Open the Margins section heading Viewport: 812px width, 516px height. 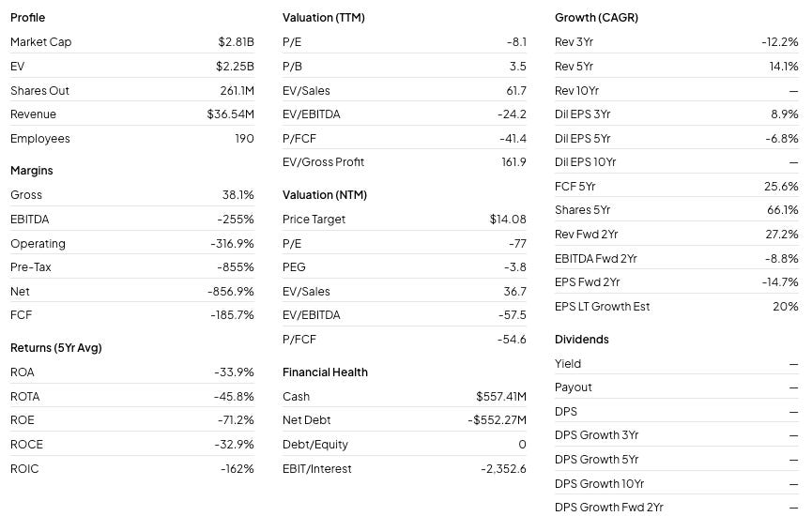point(32,171)
